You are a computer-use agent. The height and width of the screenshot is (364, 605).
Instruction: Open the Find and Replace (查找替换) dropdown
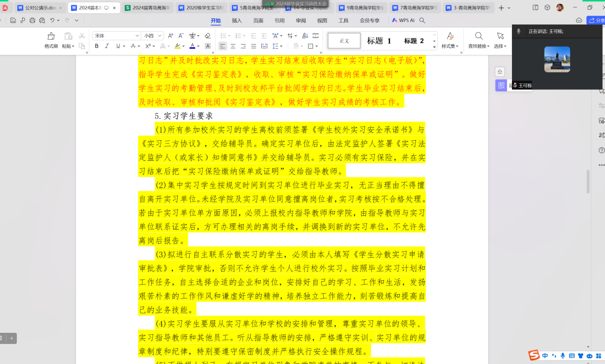pos(479,46)
